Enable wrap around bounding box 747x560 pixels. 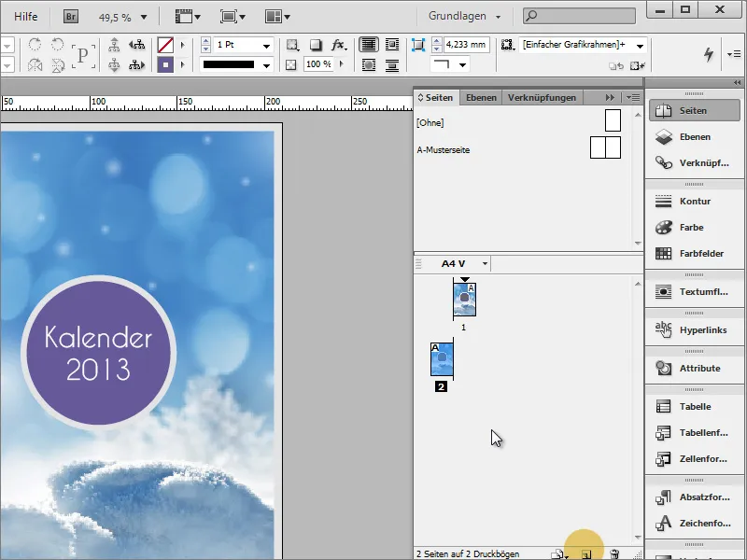click(x=392, y=45)
